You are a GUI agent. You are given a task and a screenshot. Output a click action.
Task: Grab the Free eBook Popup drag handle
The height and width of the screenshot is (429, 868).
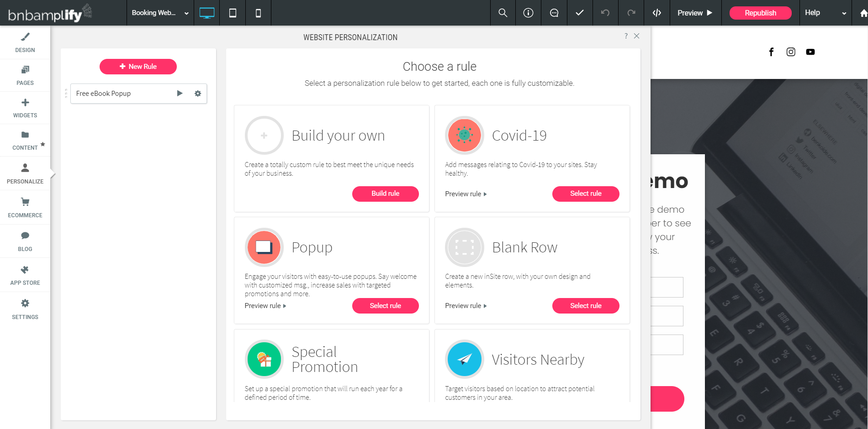pyautogui.click(x=66, y=94)
